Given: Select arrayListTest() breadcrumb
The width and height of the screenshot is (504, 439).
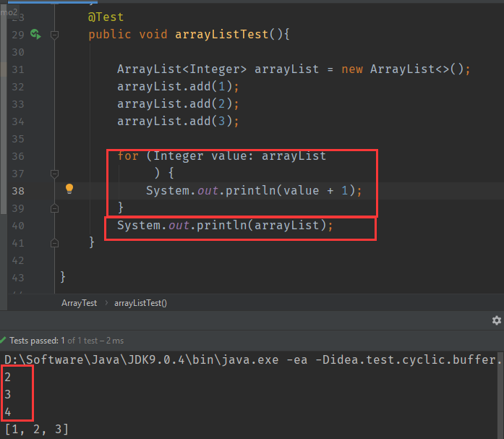Looking at the screenshot, I should point(140,303).
